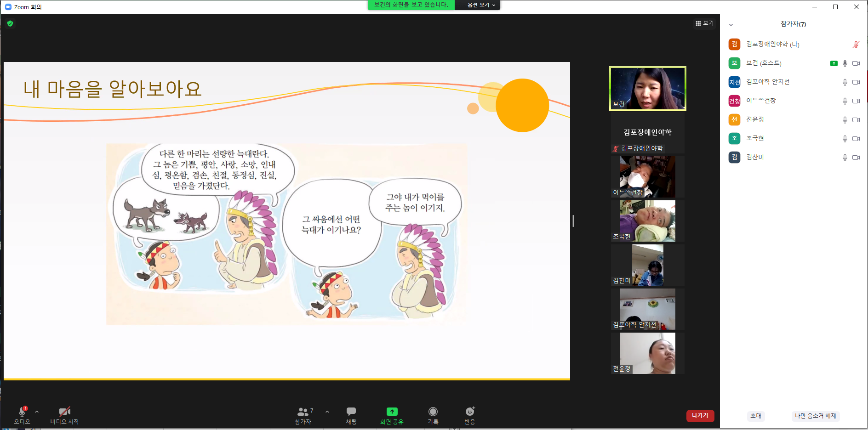This screenshot has height=430, width=868.
Task: Start recording with the 기록 button
Action: [x=433, y=415]
